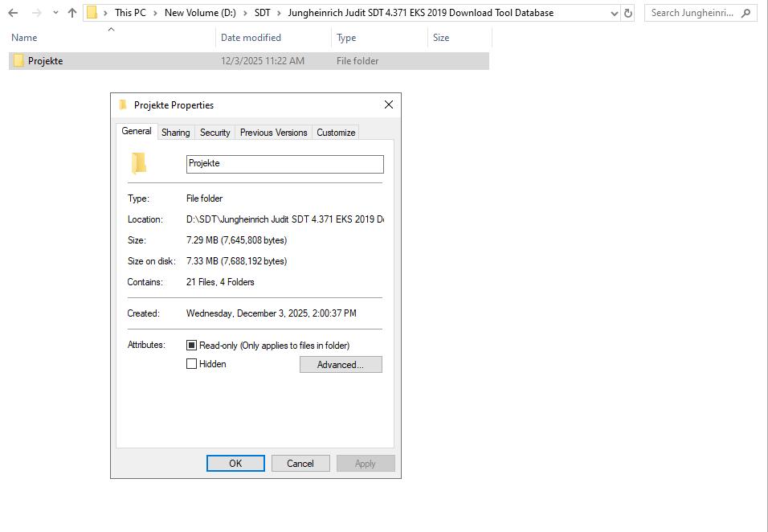Uncheck the Read-only attribute checkbox
The height and width of the screenshot is (532, 768).
click(x=191, y=345)
